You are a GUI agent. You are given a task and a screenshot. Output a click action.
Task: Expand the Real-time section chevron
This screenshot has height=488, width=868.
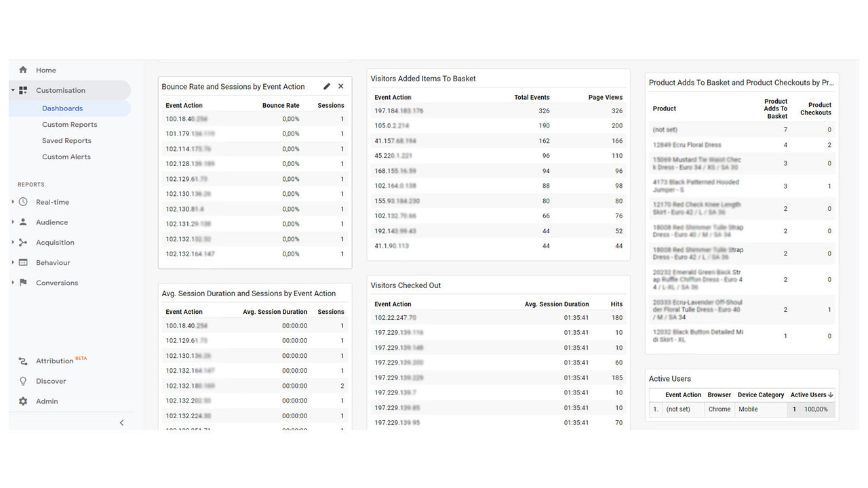12,202
